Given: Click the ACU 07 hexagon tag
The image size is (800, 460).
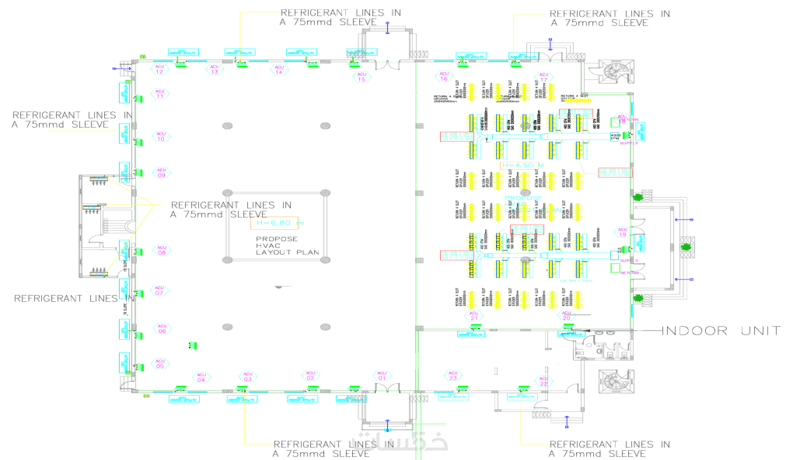Looking at the screenshot, I should (159, 291).
